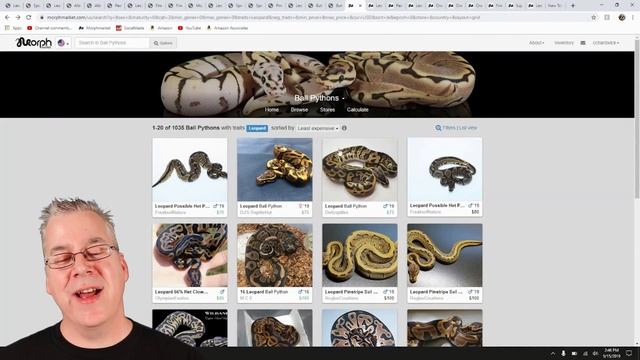
Task: Open the '16 Leopard Ball Python listing title
Action: pyautogui.click(x=264, y=292)
